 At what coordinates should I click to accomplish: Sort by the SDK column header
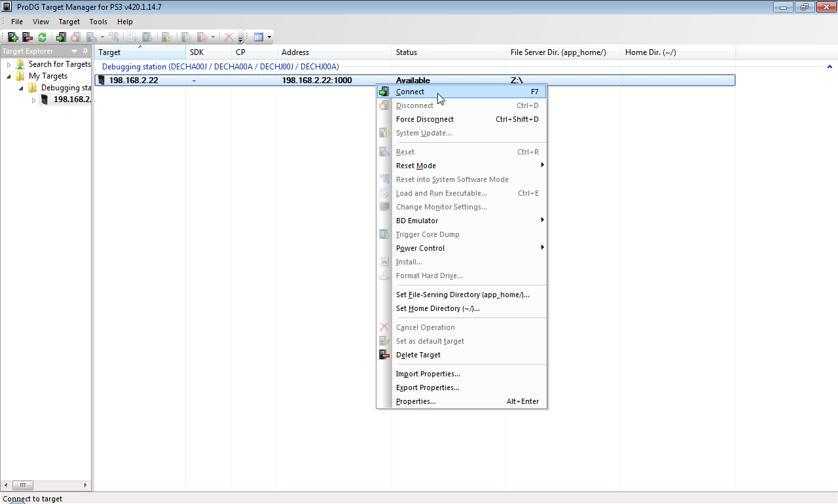coord(208,52)
